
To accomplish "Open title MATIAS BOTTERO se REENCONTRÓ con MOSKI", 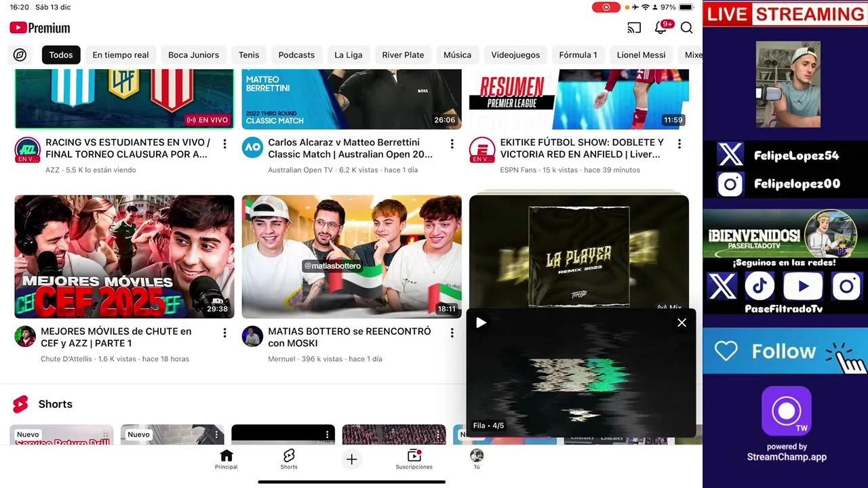I will pyautogui.click(x=349, y=337).
